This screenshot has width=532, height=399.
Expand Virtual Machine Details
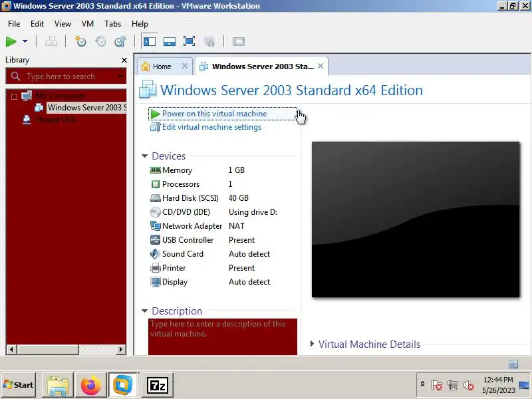[312, 344]
